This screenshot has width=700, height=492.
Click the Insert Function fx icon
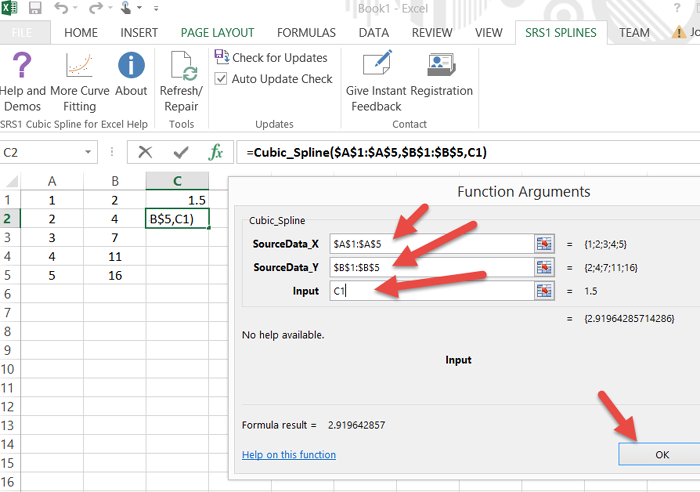point(216,153)
